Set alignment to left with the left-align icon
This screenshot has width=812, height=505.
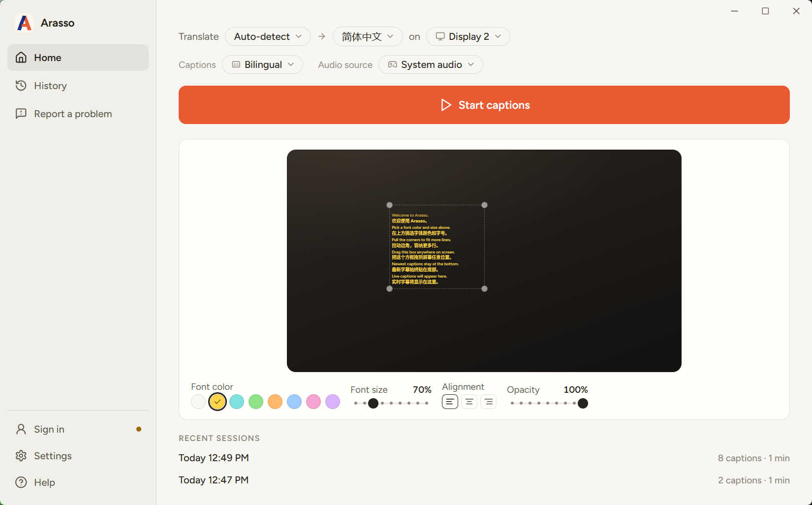pos(450,402)
